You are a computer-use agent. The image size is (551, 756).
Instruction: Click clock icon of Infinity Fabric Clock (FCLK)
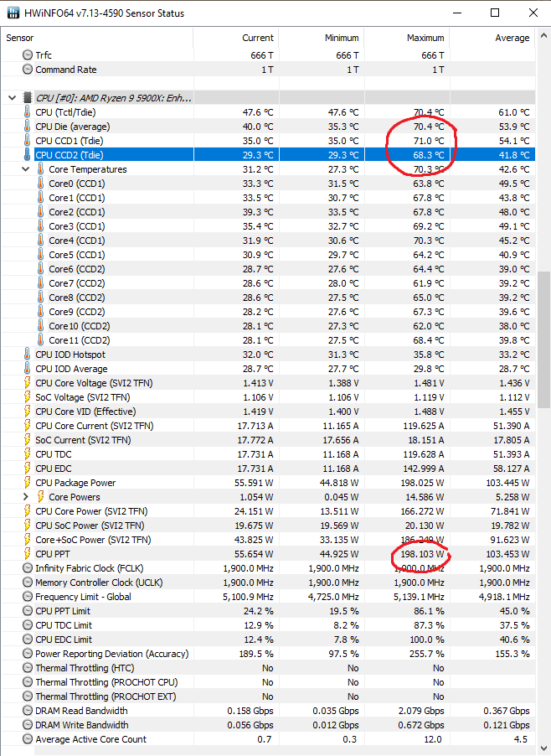tap(28, 568)
